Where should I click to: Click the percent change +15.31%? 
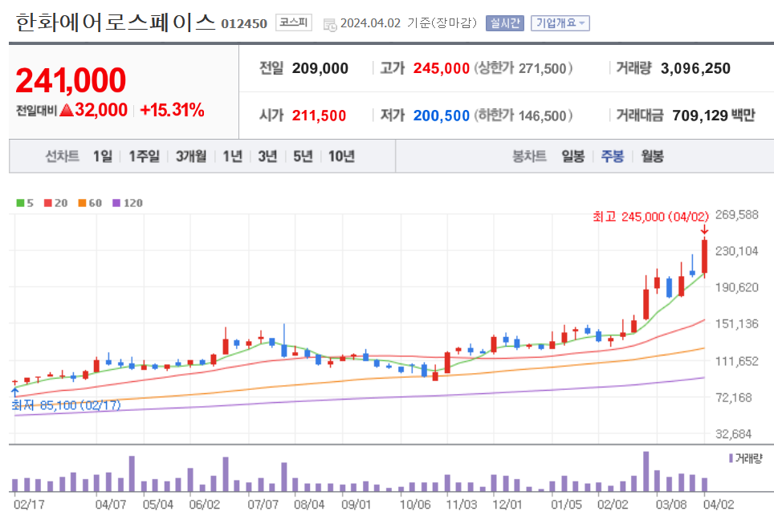tap(173, 110)
